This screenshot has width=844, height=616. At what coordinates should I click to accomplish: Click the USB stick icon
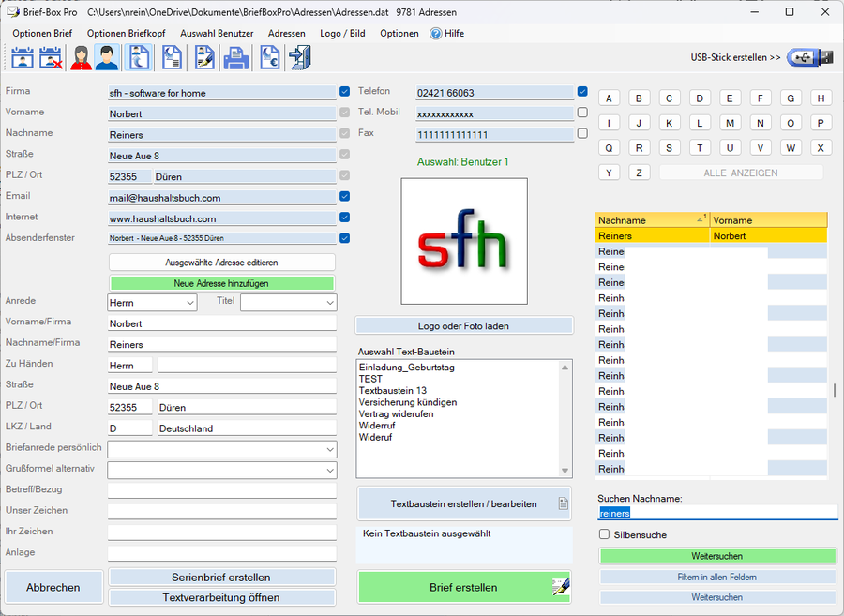pos(809,57)
